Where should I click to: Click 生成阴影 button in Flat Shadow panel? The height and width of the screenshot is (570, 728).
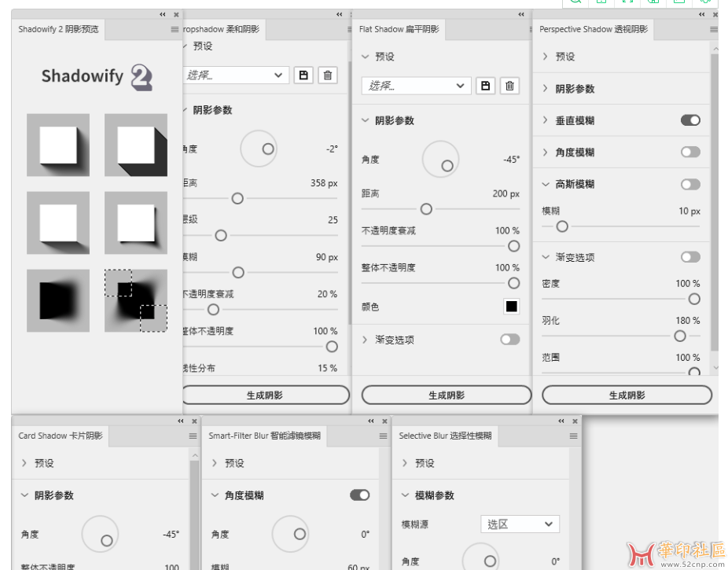(x=447, y=395)
